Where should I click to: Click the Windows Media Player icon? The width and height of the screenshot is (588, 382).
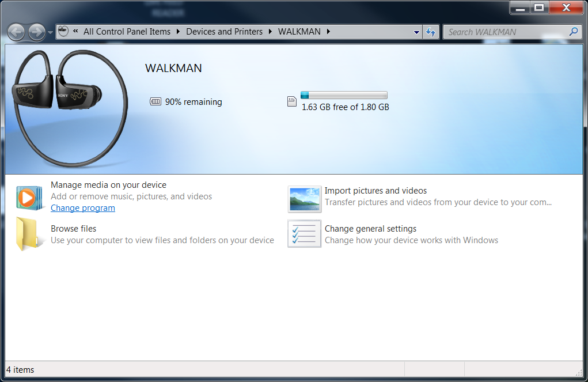pyautogui.click(x=29, y=198)
